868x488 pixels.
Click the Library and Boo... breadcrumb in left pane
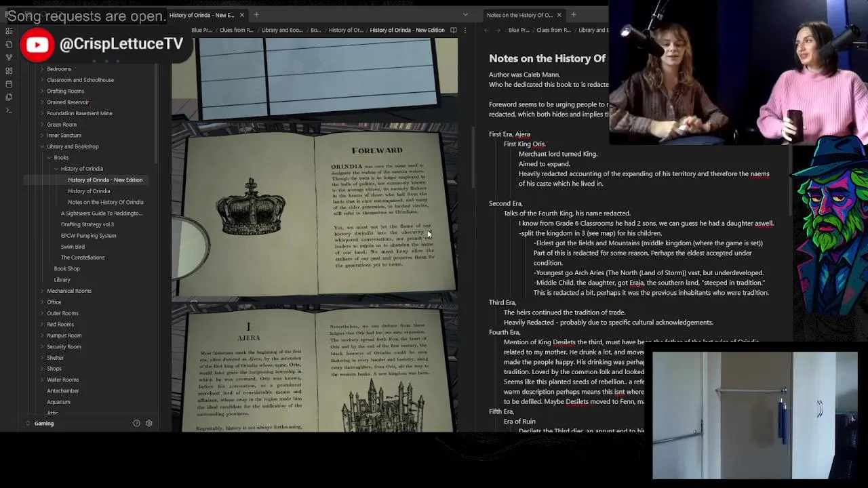pyautogui.click(x=282, y=30)
